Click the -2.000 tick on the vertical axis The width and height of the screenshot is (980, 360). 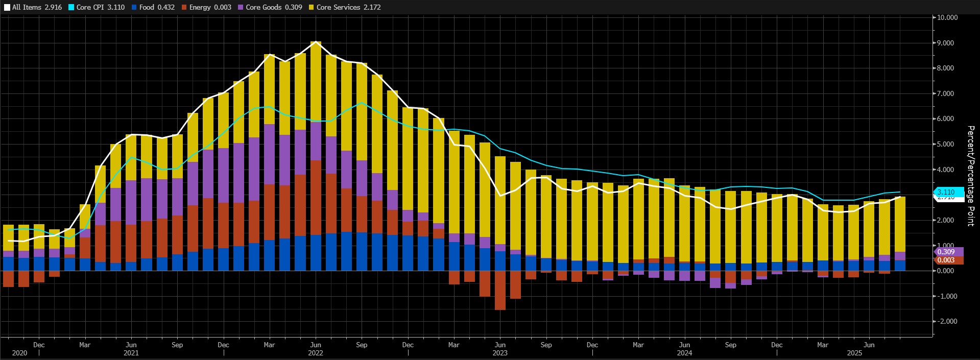point(947,321)
